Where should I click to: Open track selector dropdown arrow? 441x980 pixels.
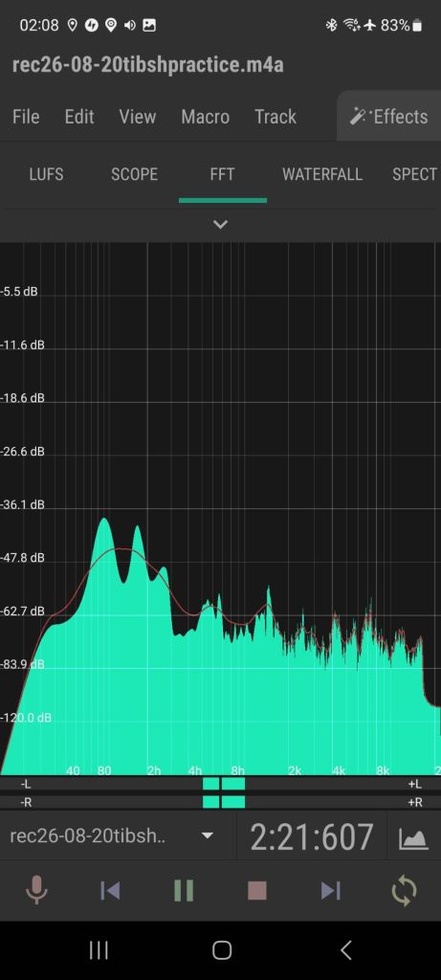click(208, 836)
